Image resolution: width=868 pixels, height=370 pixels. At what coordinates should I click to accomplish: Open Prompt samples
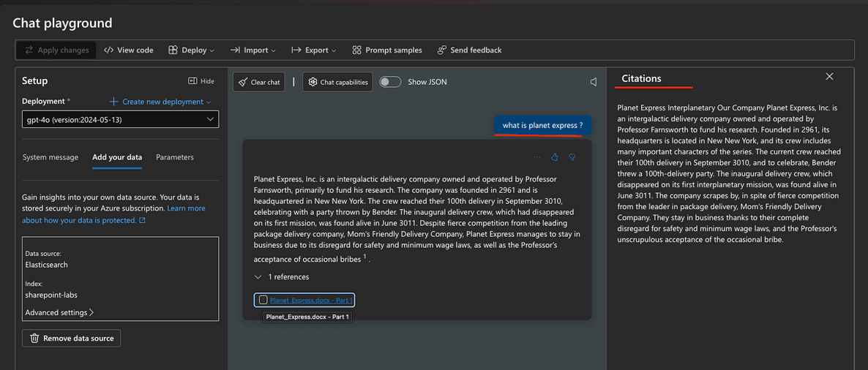(387, 50)
